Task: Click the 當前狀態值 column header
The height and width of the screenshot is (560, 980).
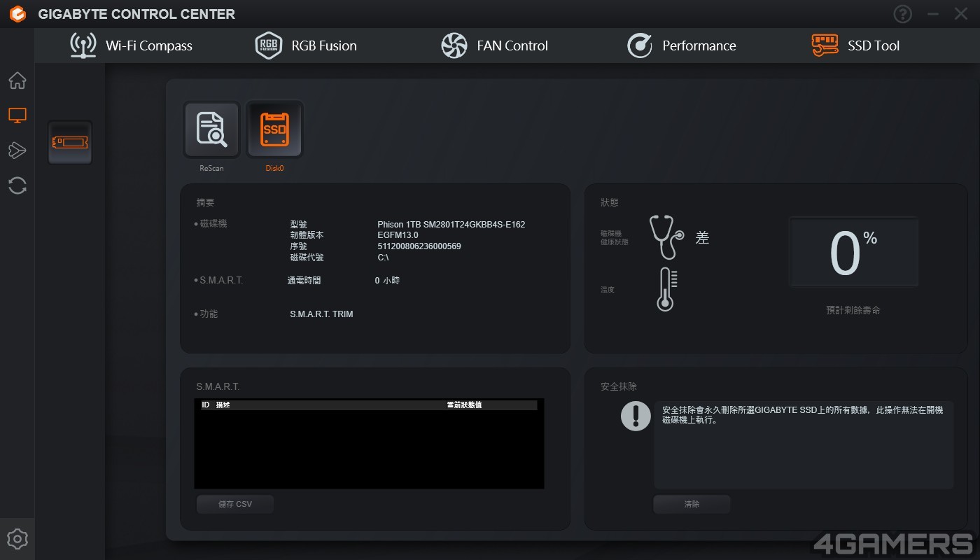Action: [464, 405]
